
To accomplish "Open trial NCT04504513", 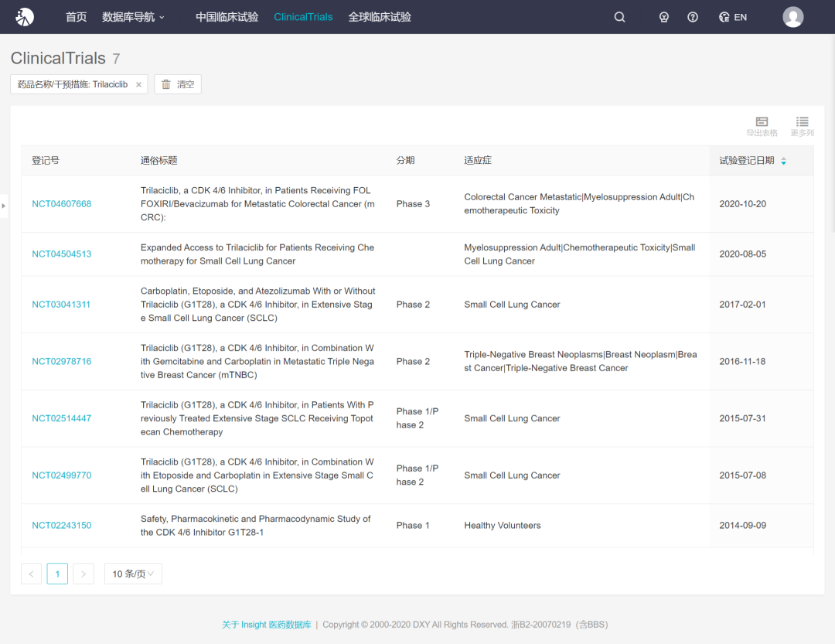I will point(62,254).
